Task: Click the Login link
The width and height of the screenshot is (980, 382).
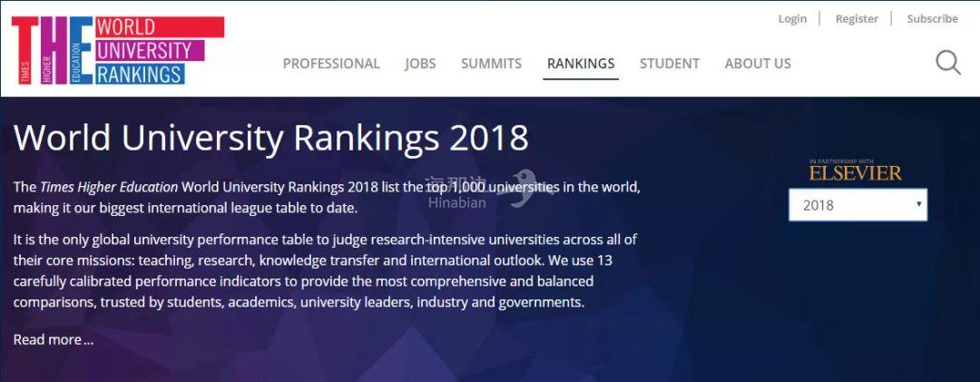Action: [x=792, y=19]
